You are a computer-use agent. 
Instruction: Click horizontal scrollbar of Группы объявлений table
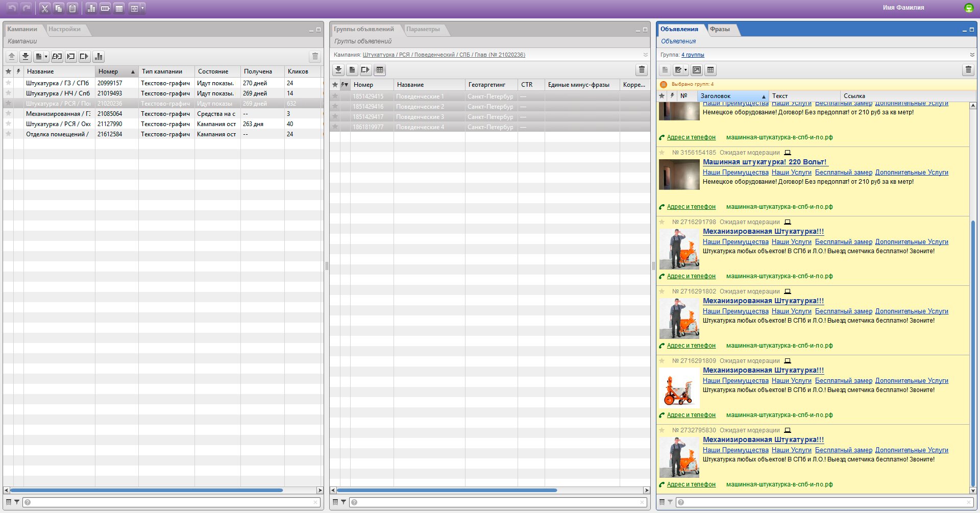point(447,490)
